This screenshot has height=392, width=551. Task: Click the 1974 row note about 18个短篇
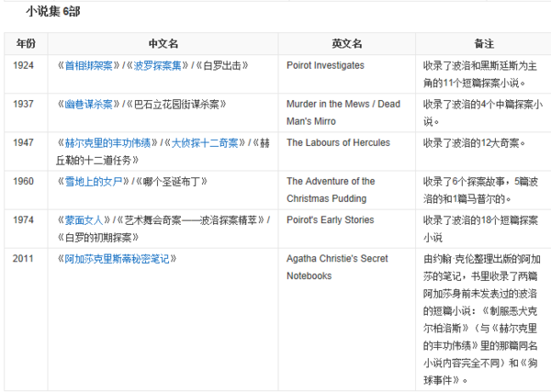pyautogui.click(x=480, y=229)
